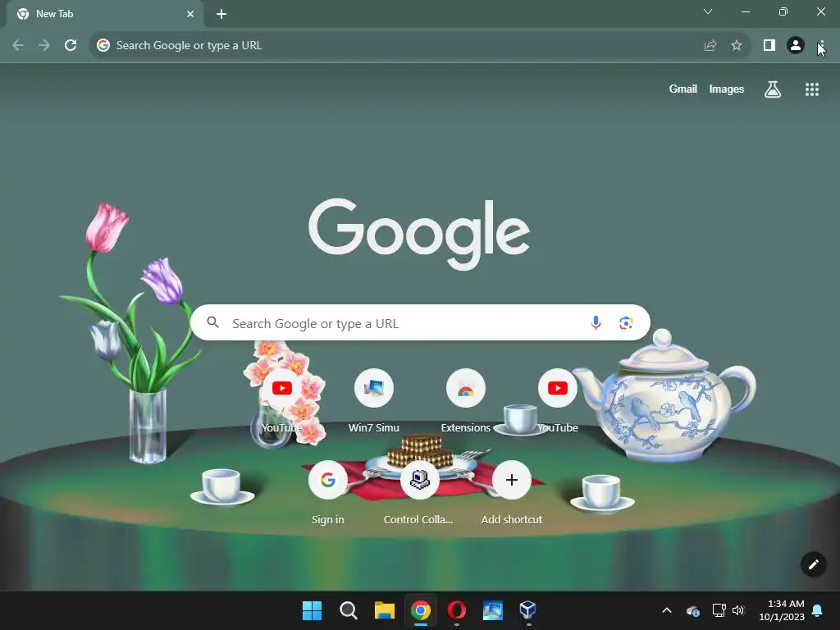The image size is (840, 630).
Task: Open the Images link
Action: click(727, 89)
